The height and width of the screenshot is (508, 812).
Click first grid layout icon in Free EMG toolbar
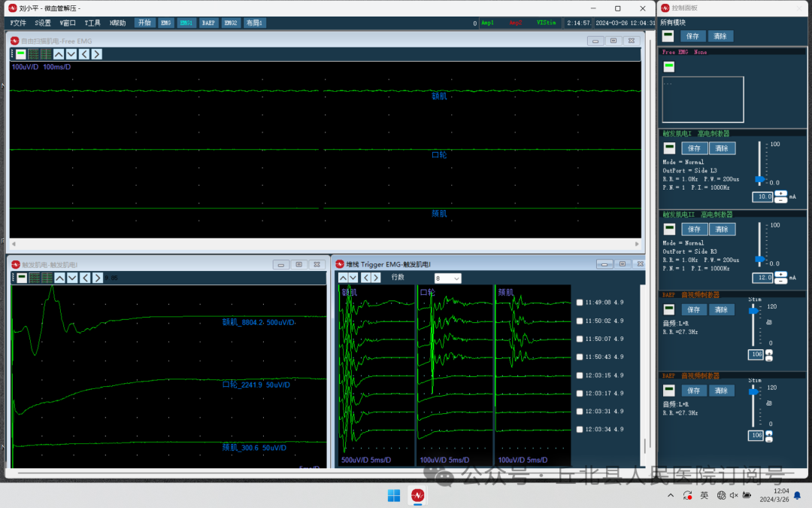pyautogui.click(x=34, y=54)
